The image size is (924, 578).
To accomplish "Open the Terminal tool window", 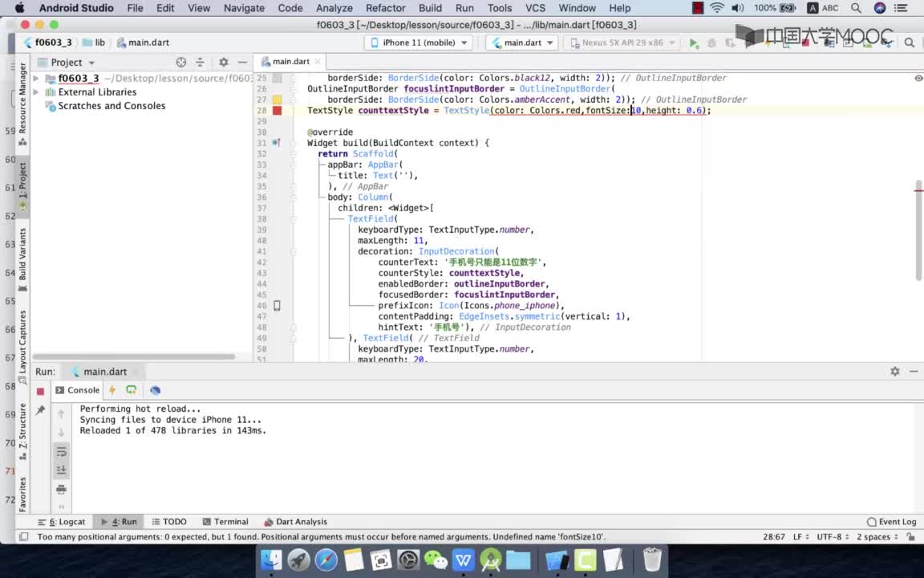I will [225, 522].
